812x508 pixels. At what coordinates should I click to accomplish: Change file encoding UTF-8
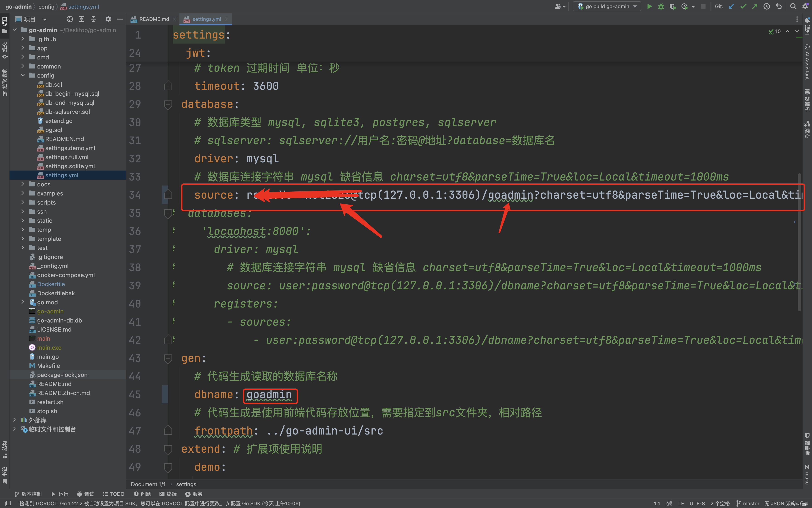697,503
